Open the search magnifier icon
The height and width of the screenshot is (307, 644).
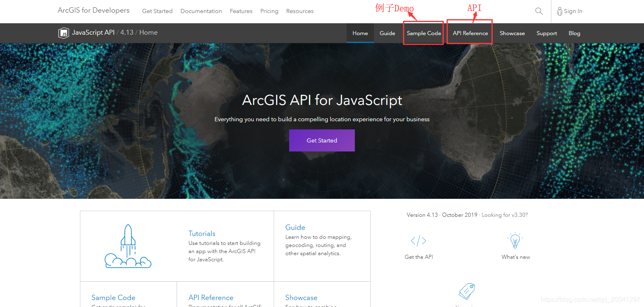coord(539,11)
